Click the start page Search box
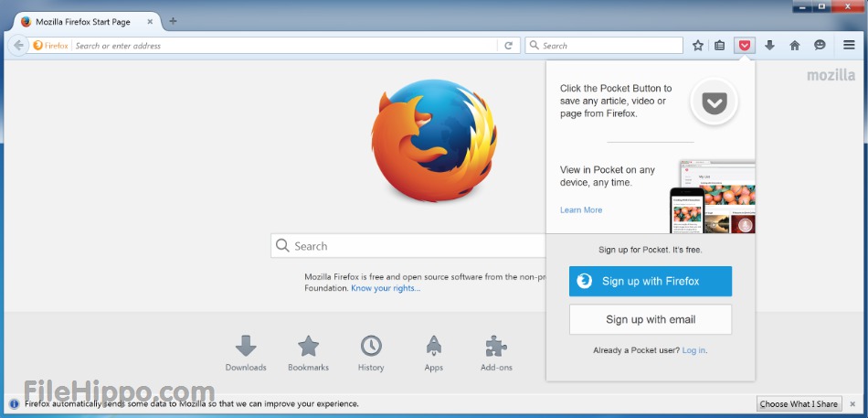868x418 pixels. (x=408, y=246)
